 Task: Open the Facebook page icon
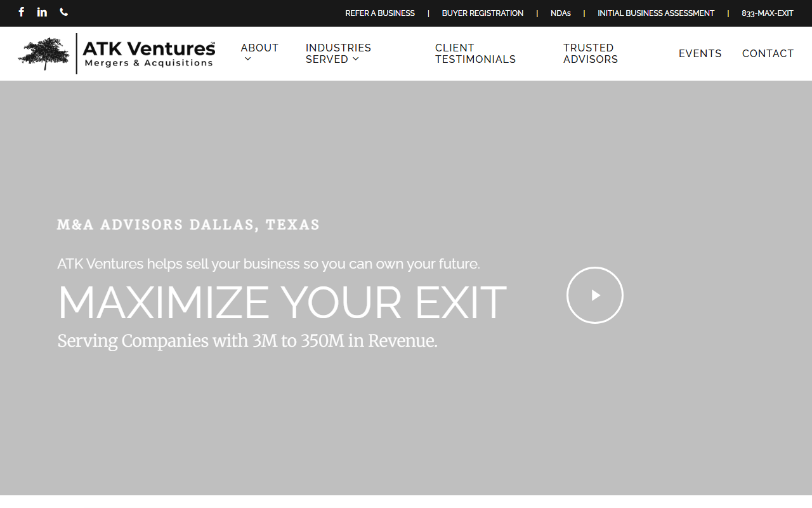click(22, 12)
